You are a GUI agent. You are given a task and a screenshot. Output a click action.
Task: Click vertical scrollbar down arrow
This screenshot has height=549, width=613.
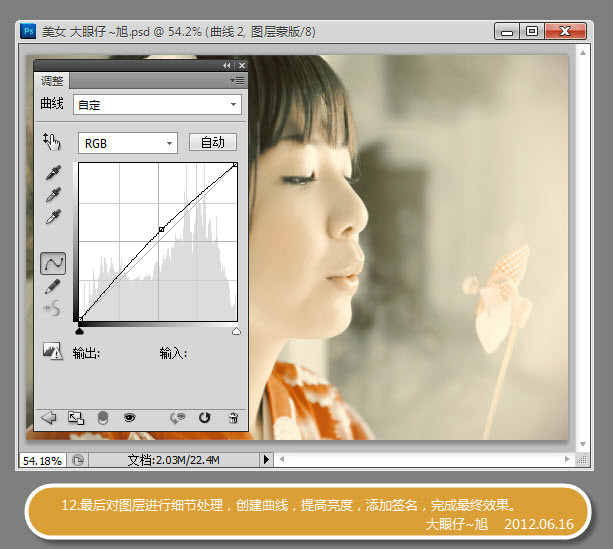coord(583,444)
